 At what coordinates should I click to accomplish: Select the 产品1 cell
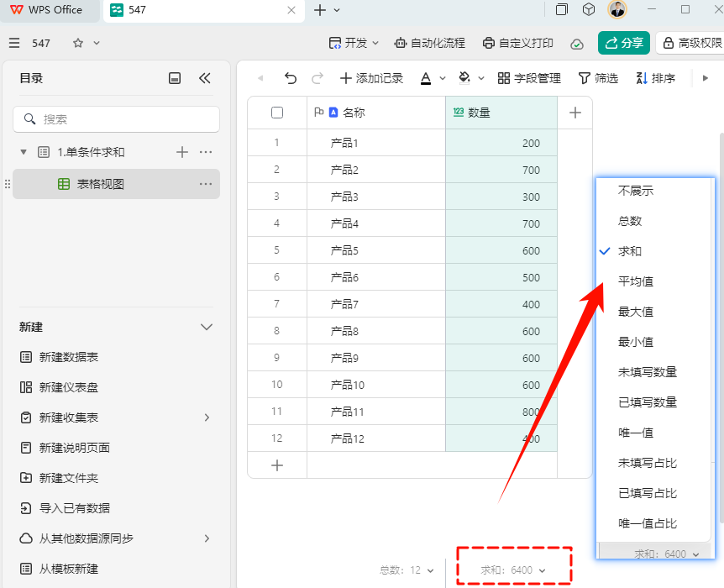376,143
